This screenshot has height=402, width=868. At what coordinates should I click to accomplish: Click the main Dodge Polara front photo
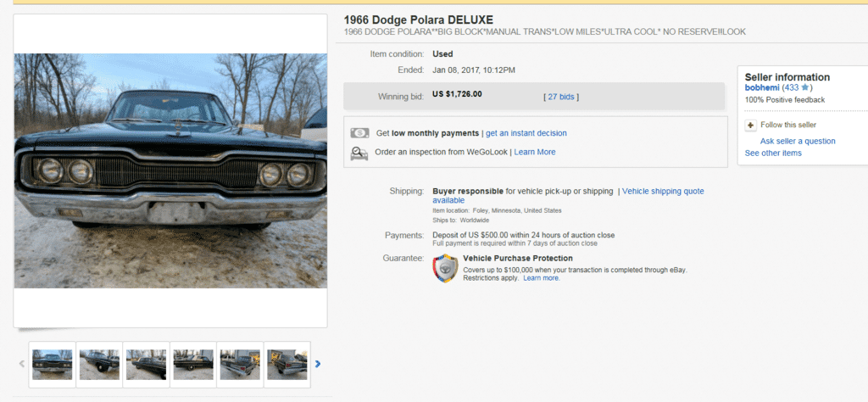170,170
